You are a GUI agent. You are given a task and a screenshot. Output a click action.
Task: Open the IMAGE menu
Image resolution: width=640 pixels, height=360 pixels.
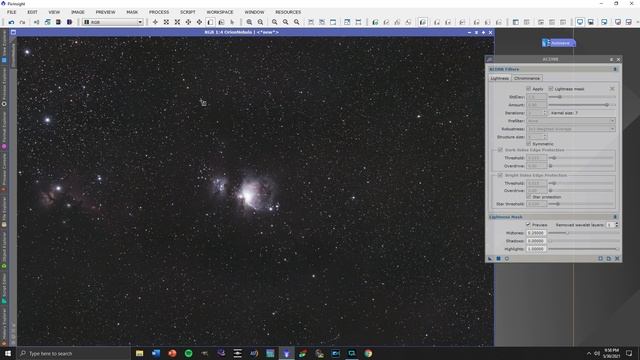point(78,12)
